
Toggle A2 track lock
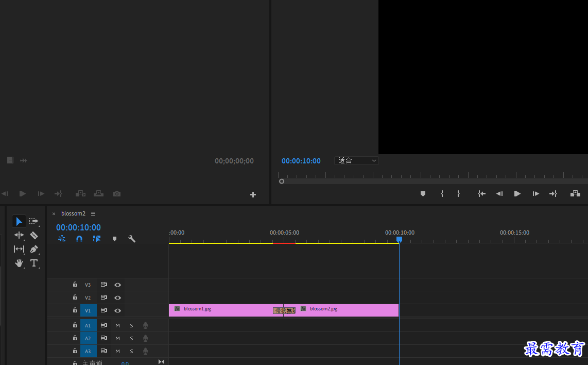75,338
